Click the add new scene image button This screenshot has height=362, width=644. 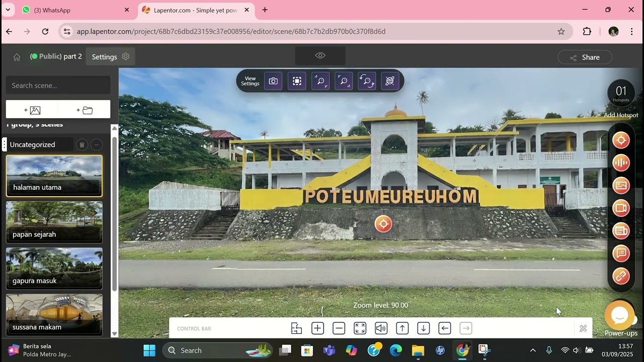click(x=32, y=110)
